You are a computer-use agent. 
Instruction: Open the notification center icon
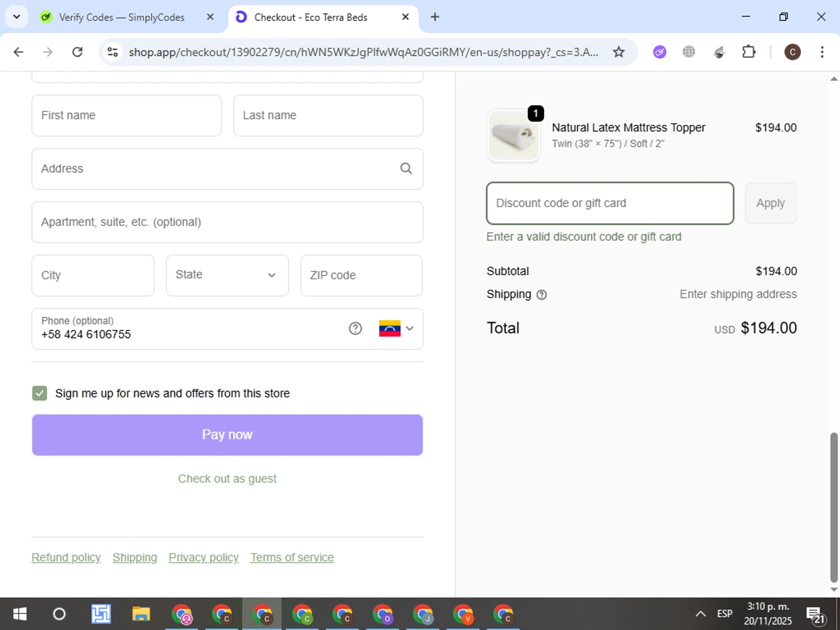coord(815,615)
